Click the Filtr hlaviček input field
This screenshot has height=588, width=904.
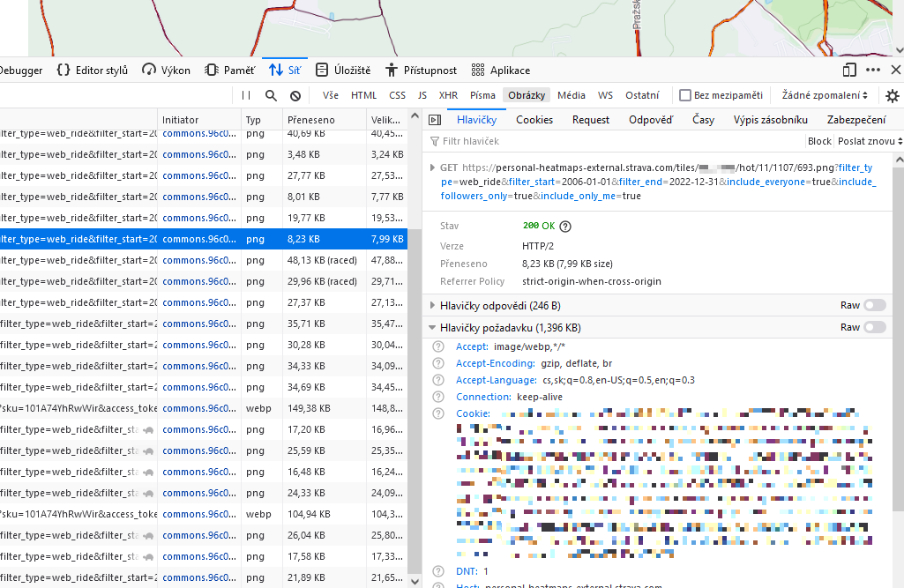(x=617, y=141)
